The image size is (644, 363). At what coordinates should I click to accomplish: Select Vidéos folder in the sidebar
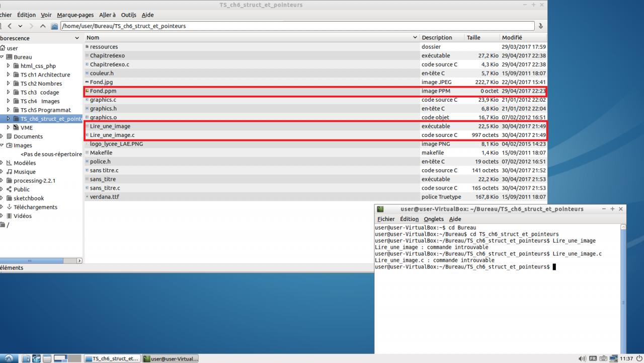point(22,215)
